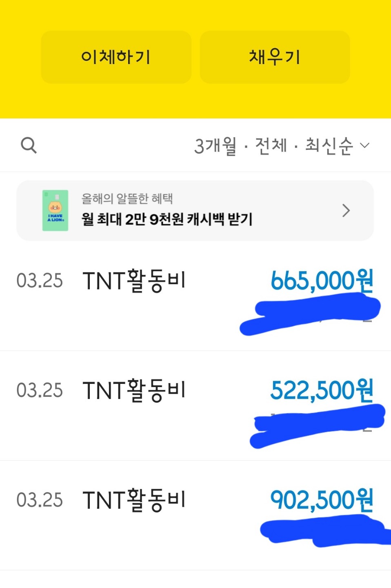Tap the 03.25 date of the 665,000원 entry
This screenshot has height=588, width=391.
(40, 281)
